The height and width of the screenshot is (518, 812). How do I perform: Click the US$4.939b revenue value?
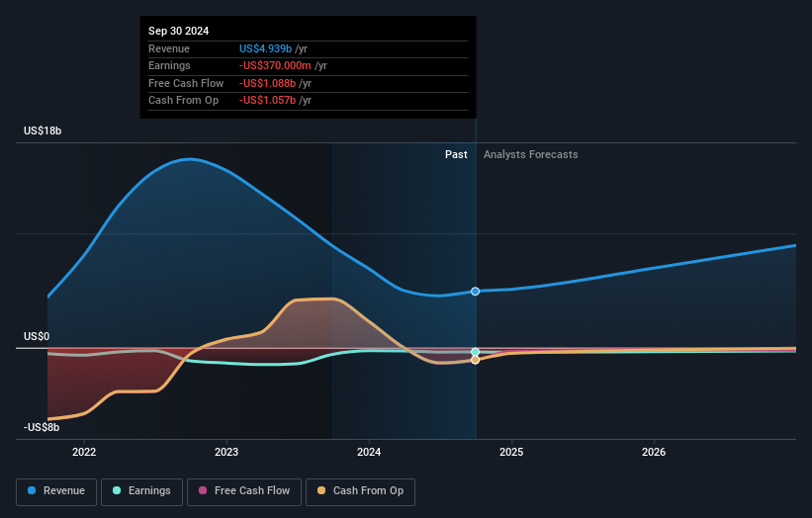[x=266, y=48]
